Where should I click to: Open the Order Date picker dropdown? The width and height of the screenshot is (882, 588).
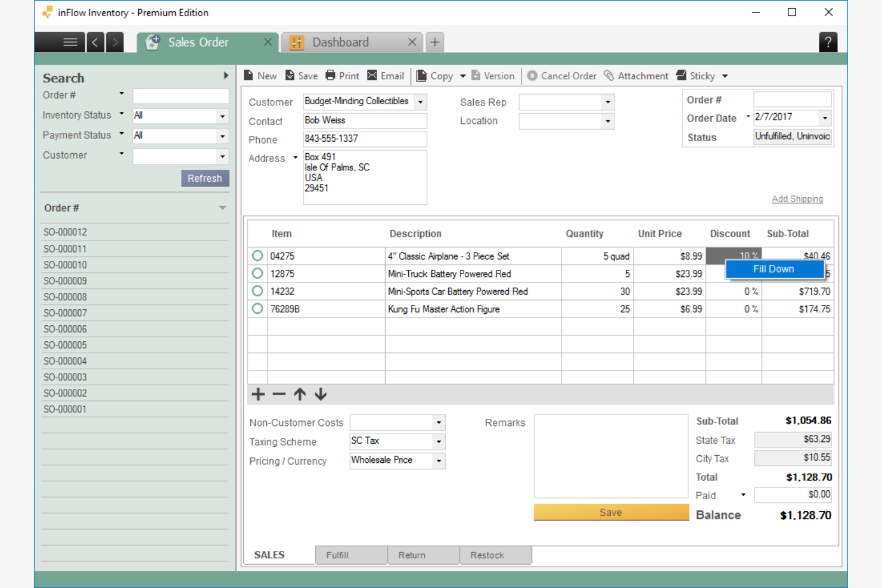click(x=825, y=118)
